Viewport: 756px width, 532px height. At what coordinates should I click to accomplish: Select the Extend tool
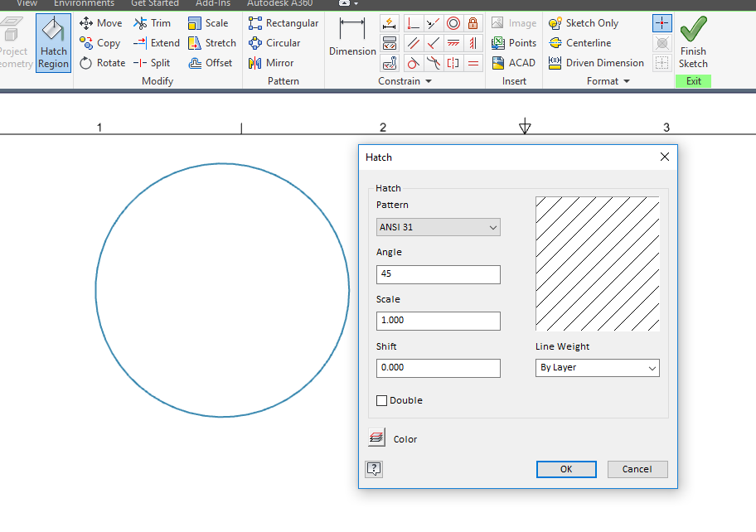click(156, 43)
